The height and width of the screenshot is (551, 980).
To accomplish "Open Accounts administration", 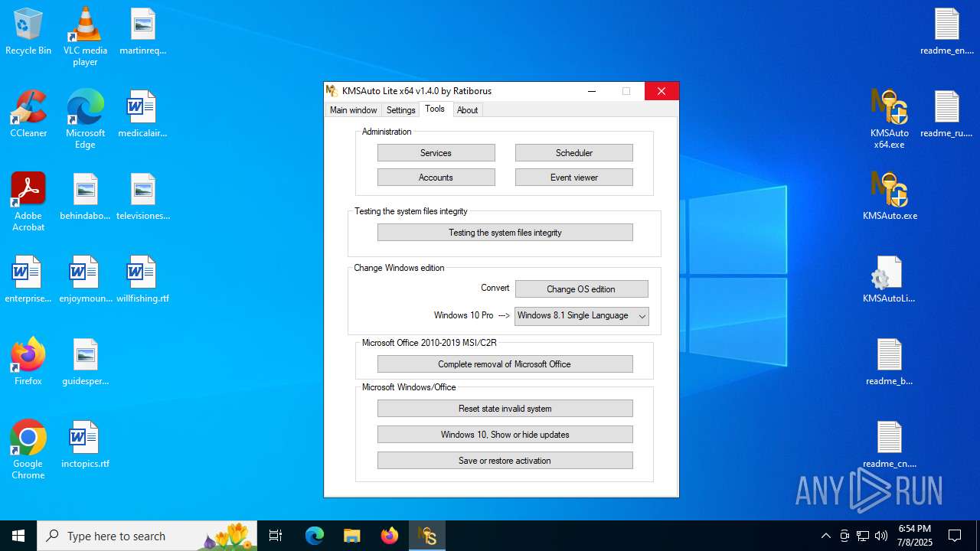I will (436, 178).
